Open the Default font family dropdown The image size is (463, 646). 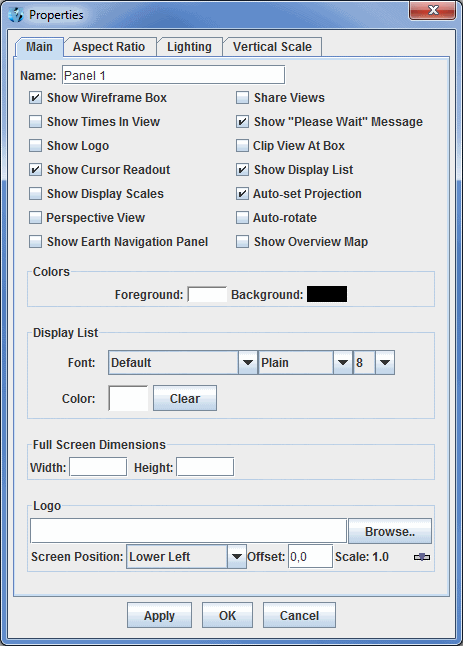tap(183, 363)
